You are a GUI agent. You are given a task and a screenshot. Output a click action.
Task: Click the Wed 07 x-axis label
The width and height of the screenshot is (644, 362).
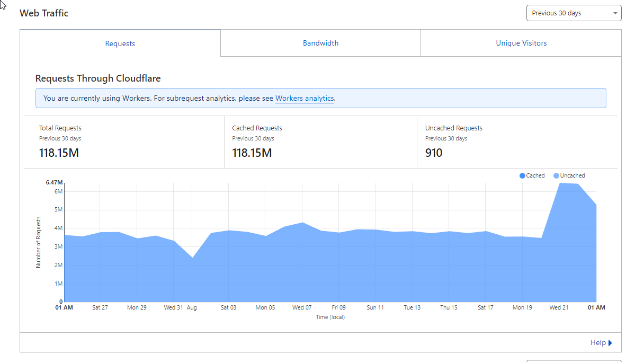(x=301, y=307)
